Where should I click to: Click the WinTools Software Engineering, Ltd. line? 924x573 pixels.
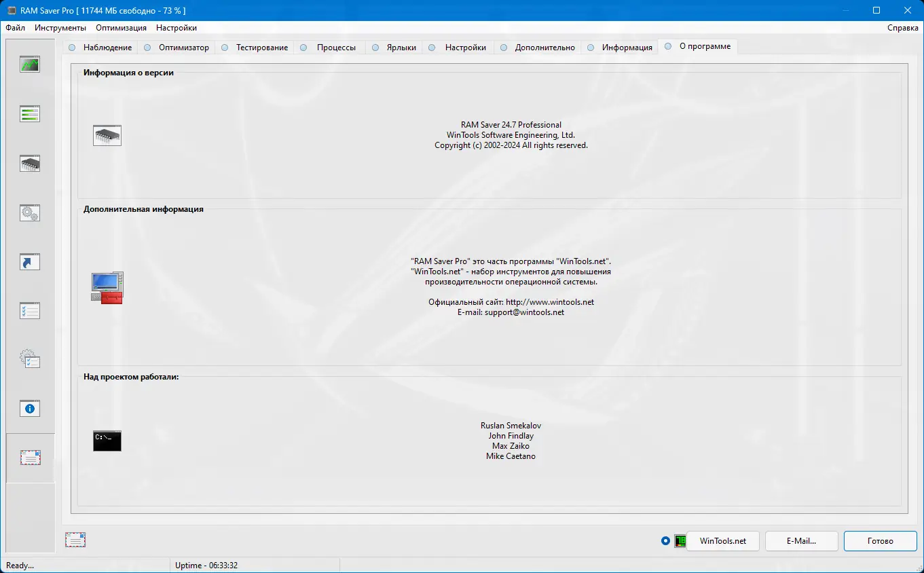pyautogui.click(x=511, y=135)
